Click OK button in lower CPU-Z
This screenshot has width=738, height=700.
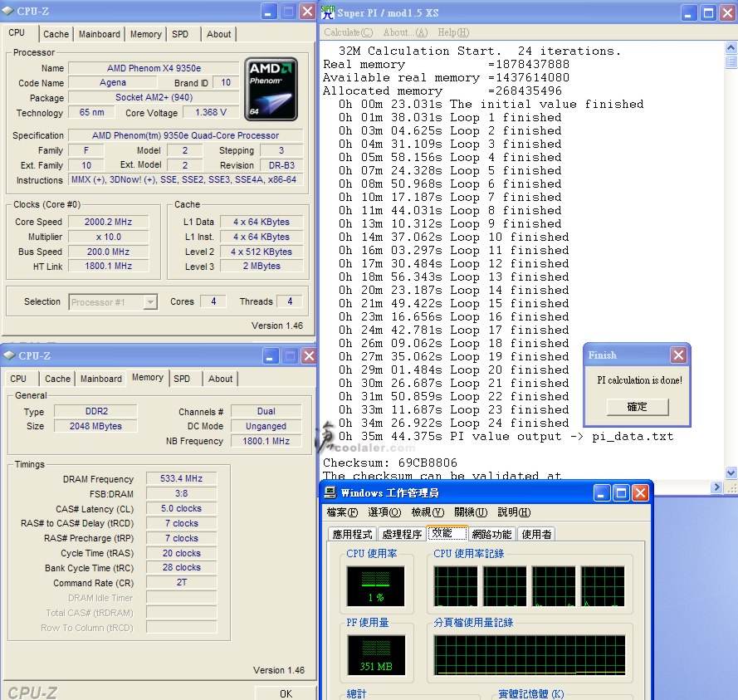point(286,693)
